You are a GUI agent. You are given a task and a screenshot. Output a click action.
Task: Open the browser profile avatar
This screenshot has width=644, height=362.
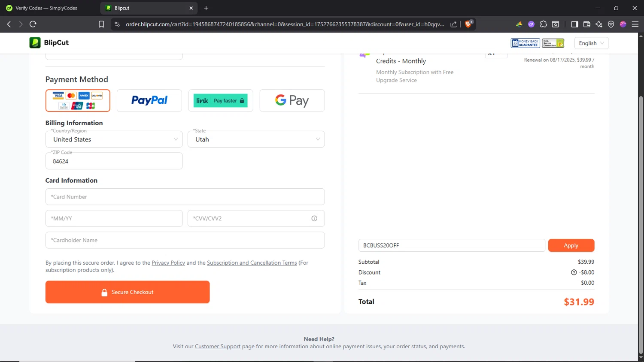623,24
